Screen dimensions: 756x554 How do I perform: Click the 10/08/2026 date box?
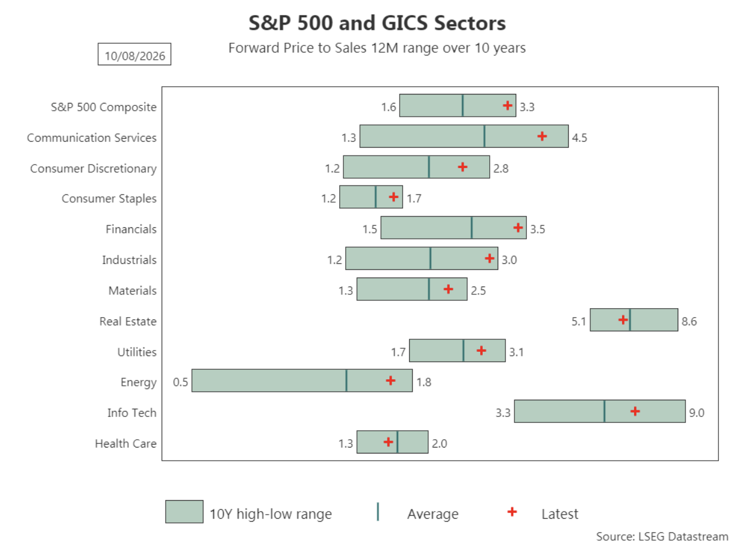(135, 56)
